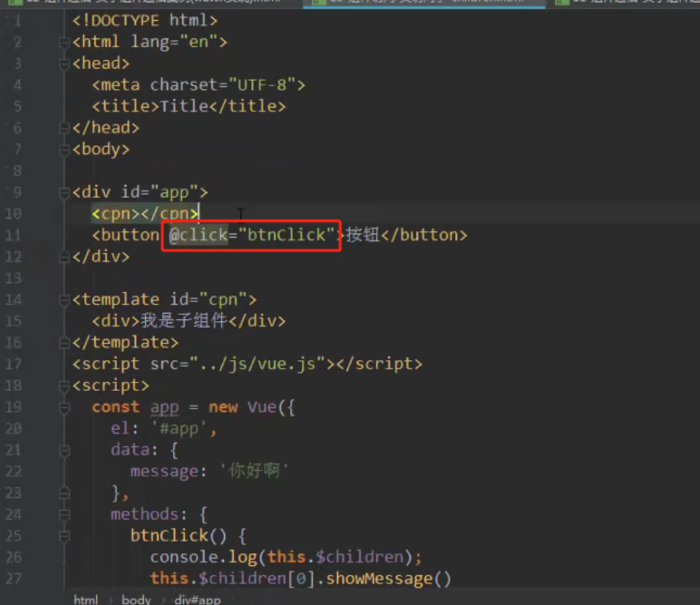This screenshot has height=605, width=700.
Task: Collapse the head tag fold on line 3
Action: coord(64,64)
